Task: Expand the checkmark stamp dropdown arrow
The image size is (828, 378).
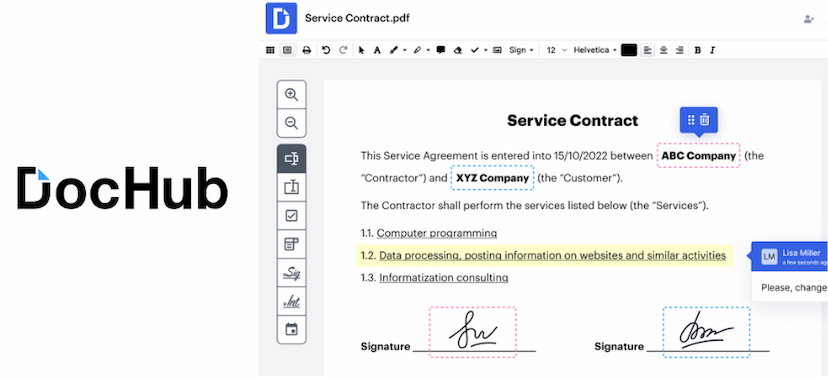Action: tap(485, 50)
